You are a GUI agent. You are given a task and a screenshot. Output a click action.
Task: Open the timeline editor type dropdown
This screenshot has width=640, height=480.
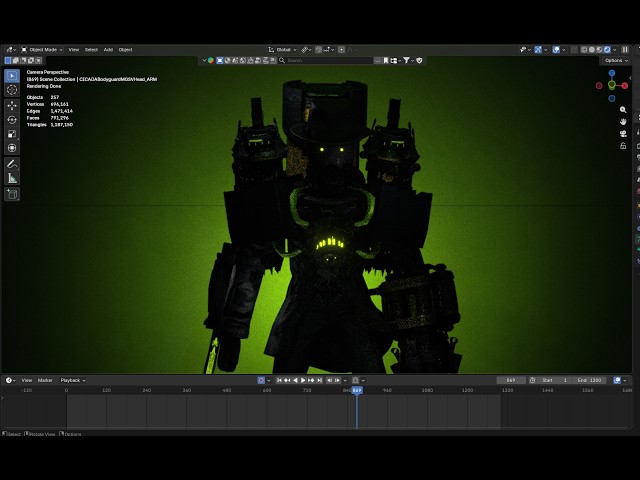click(11, 380)
